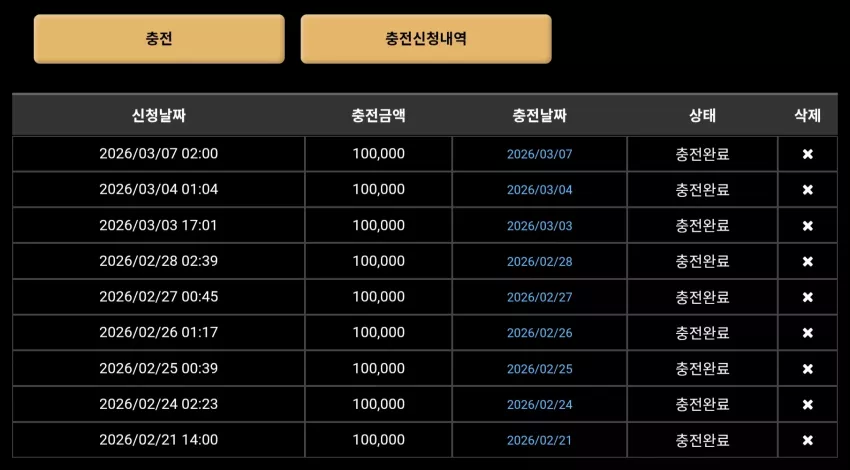The height and width of the screenshot is (470, 850).
Task: Remove the 2026/02/27 00:45 charge entry
Action: (808, 297)
